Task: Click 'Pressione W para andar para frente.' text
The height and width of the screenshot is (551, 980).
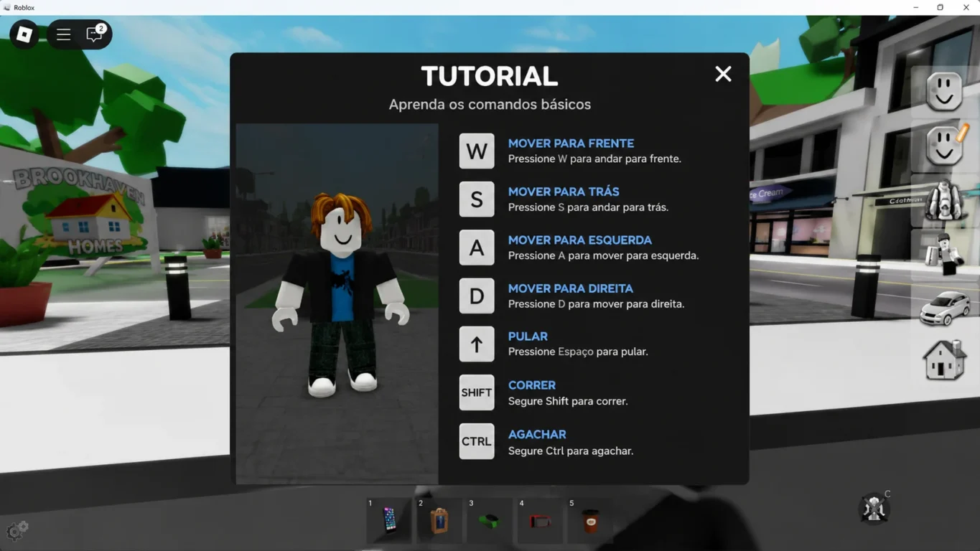Action: point(594,159)
